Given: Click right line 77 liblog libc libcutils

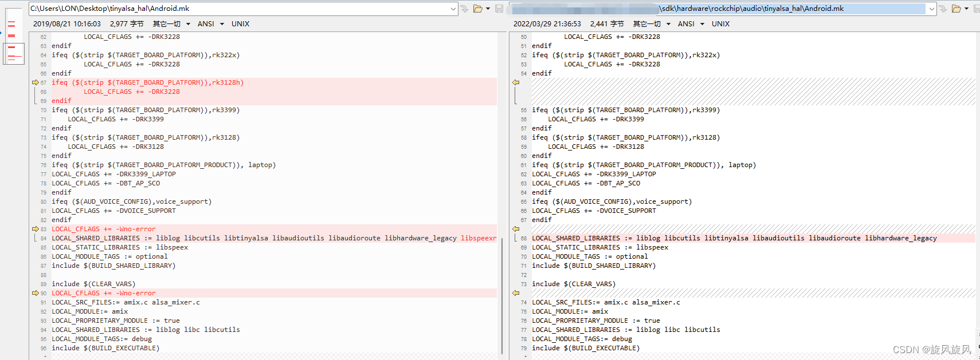Looking at the screenshot, I should (x=626, y=330).
